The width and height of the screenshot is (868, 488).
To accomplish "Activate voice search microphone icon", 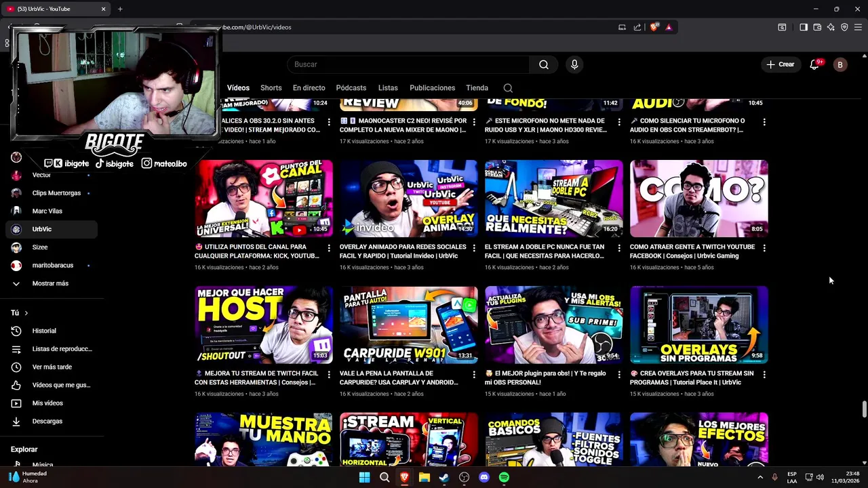I will click(574, 64).
